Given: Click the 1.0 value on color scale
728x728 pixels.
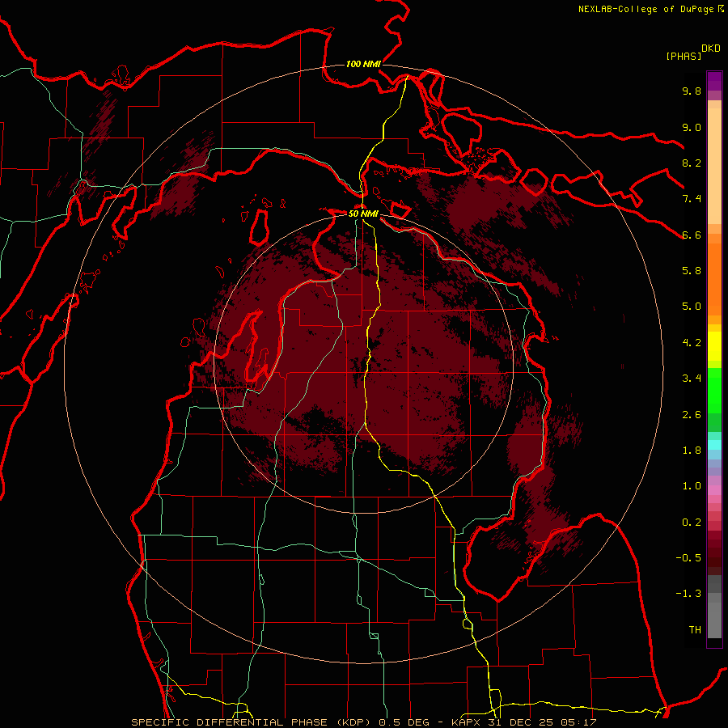Looking at the screenshot, I should (692, 485).
